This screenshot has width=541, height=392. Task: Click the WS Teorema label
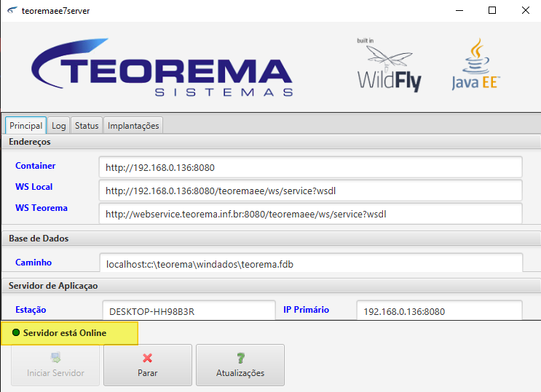tap(42, 207)
